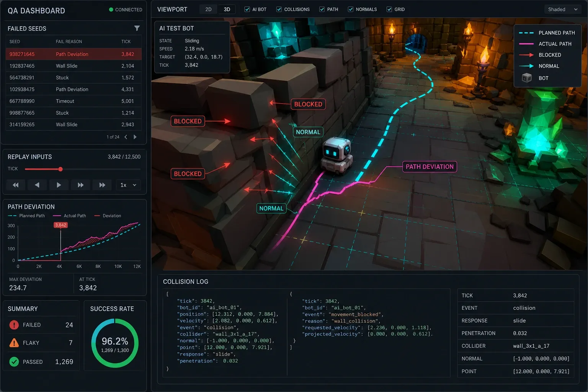Select seed 192837465 row
The height and width of the screenshot is (392, 588).
[x=73, y=66]
